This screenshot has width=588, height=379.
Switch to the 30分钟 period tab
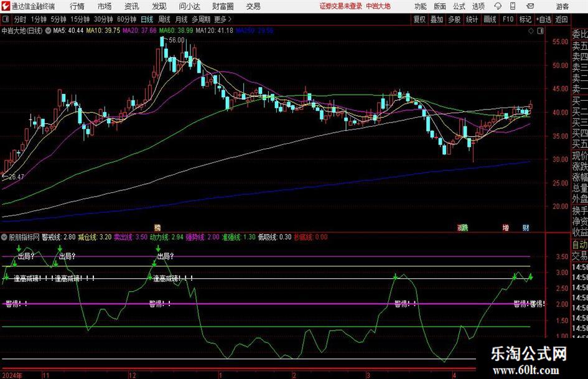[x=103, y=19]
